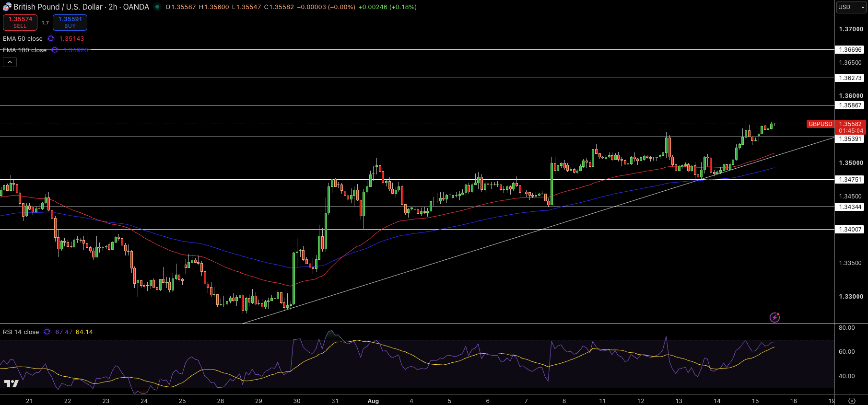This screenshot has height=405, width=868.
Task: Click the current price label 1.35582
Action: (850, 124)
